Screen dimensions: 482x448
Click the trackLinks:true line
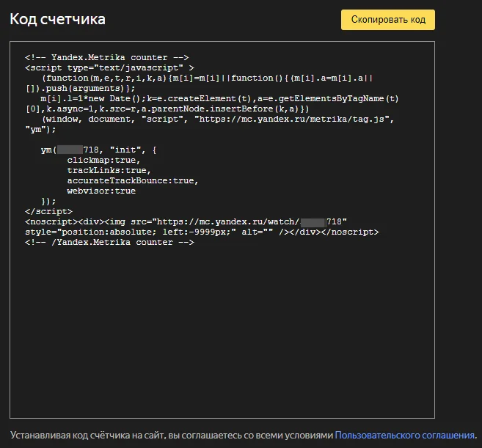pos(109,170)
